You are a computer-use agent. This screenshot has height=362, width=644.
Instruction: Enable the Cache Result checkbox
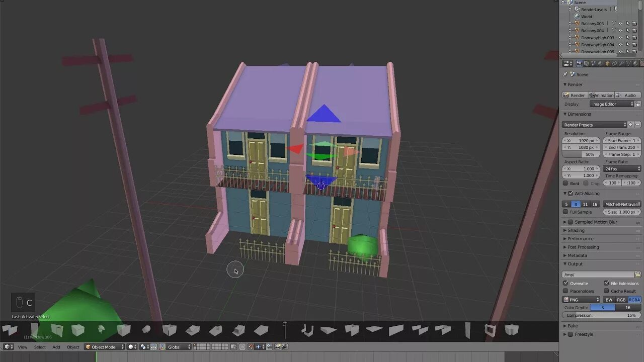click(606, 291)
